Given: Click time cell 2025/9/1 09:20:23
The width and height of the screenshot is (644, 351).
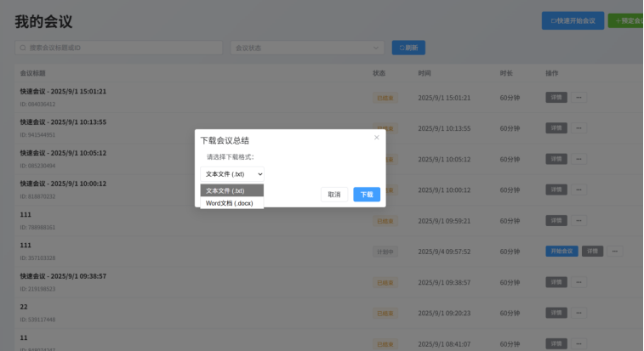Looking at the screenshot, I should pos(444,314).
